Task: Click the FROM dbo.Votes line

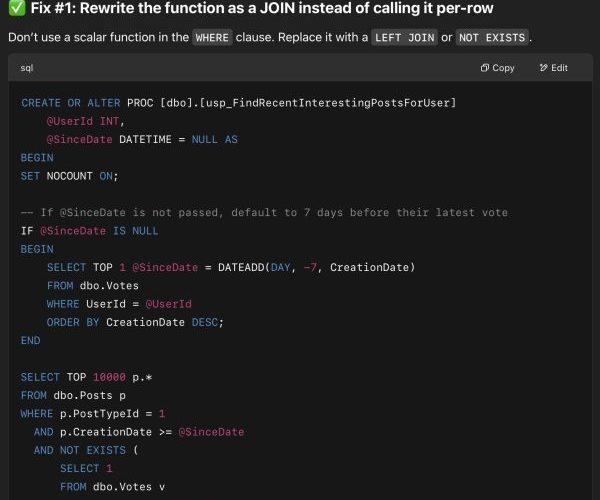Action: tap(93, 286)
